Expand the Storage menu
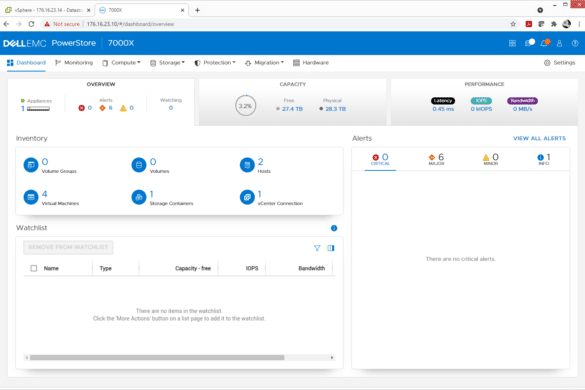585x390 pixels. [168, 63]
